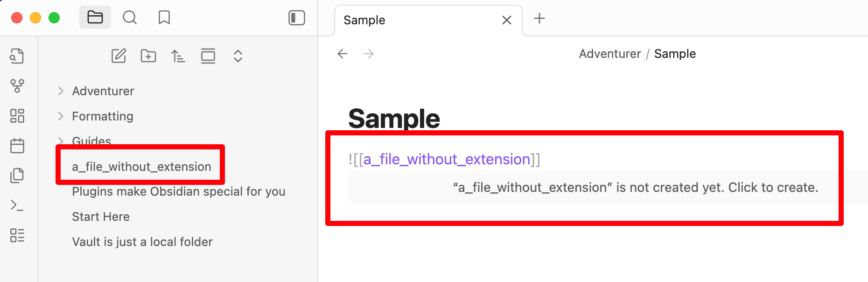Create a new note
This screenshot has width=868, height=282.
119,56
